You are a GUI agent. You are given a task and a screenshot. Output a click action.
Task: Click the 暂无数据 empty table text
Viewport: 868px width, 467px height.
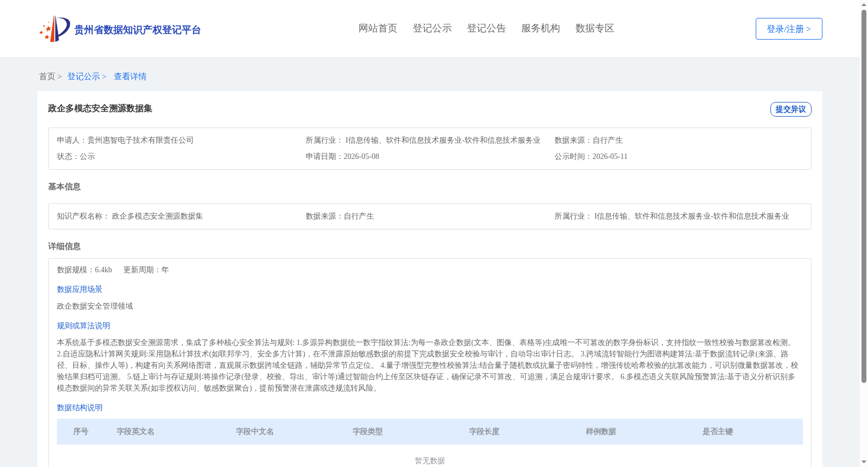pos(430,460)
